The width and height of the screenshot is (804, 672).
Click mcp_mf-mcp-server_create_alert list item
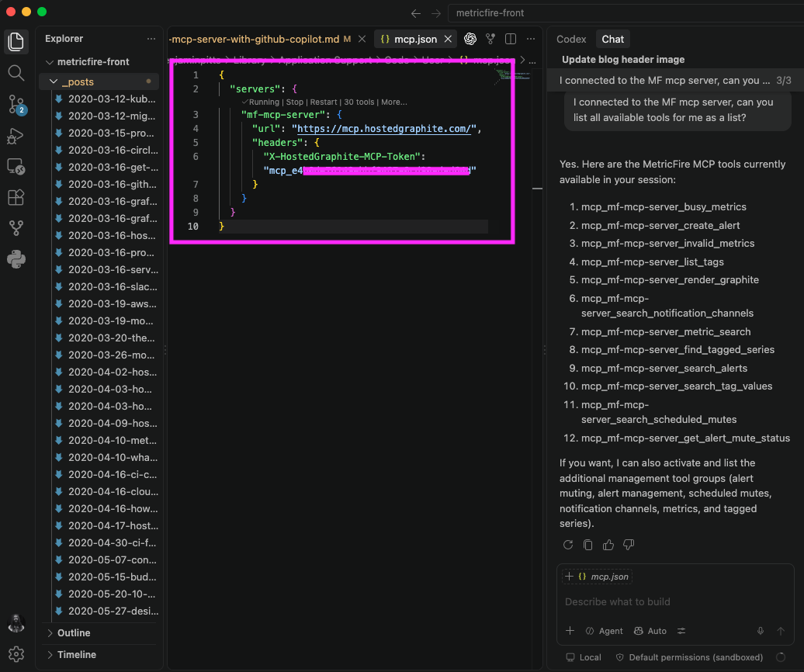coord(660,226)
